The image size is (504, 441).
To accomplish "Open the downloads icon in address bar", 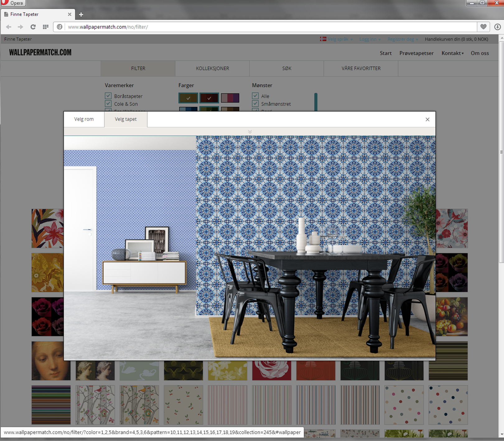I will [x=497, y=27].
